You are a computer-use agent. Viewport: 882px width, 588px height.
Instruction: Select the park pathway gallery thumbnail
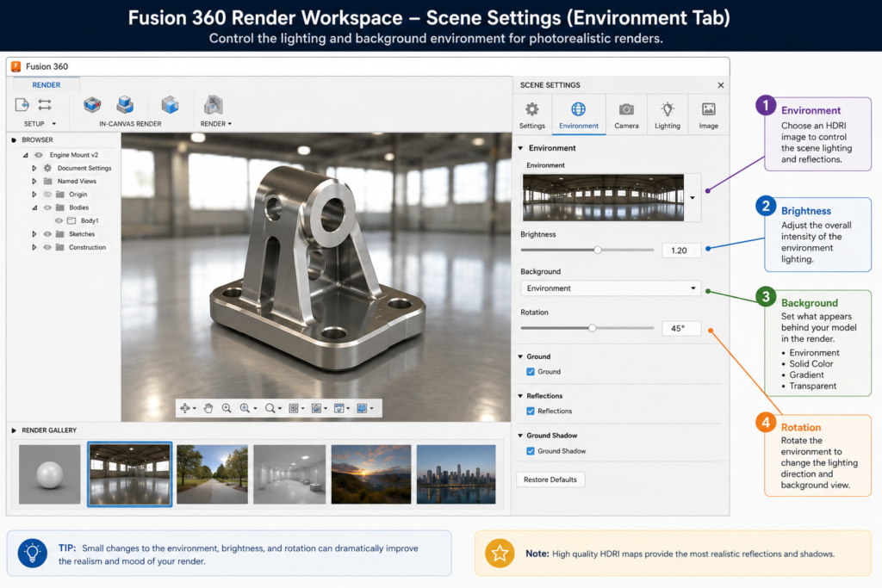point(212,474)
